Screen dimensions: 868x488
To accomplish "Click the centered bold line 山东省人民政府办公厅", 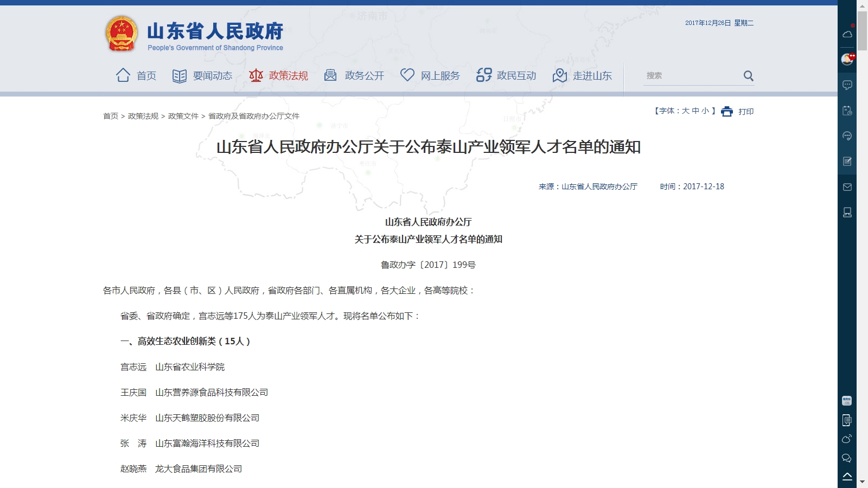I will click(429, 222).
